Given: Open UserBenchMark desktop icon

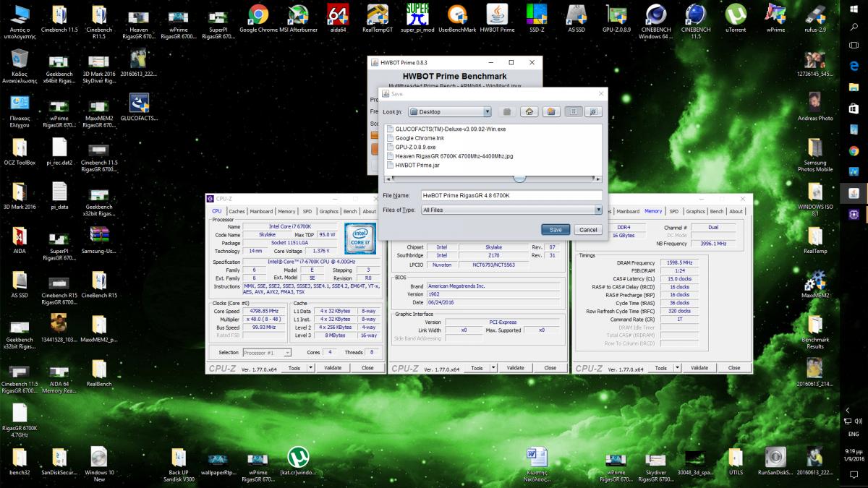Looking at the screenshot, I should point(457,18).
